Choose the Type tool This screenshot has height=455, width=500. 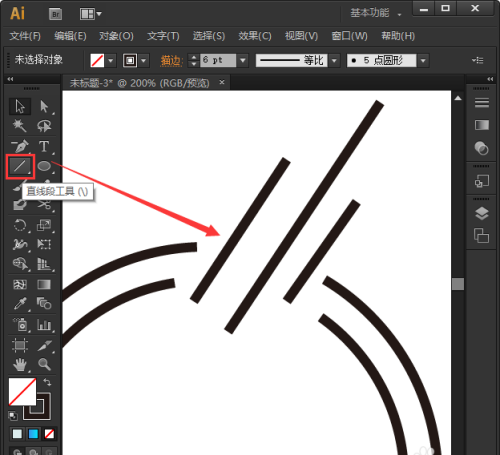(44, 146)
